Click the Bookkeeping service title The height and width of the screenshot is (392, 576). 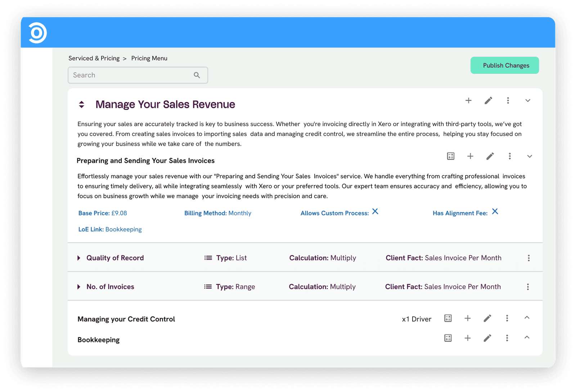pyautogui.click(x=99, y=340)
